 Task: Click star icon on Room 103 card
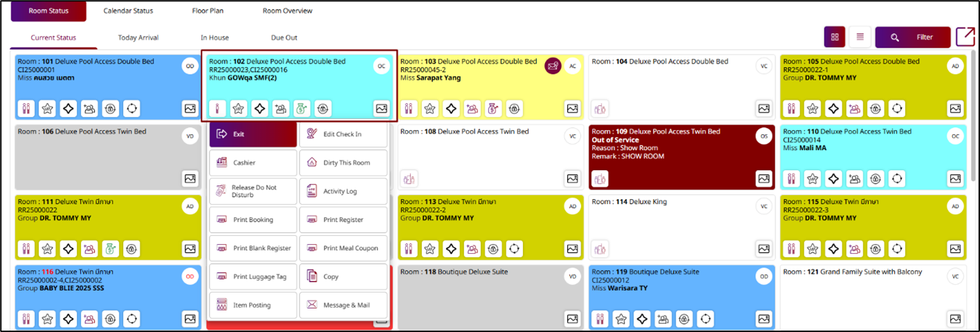pos(429,109)
